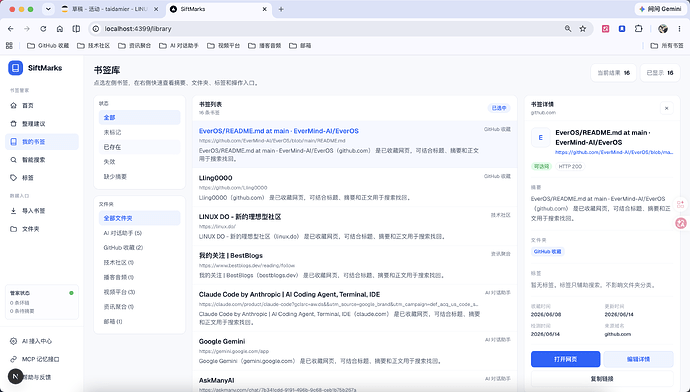Image resolution: width=690 pixels, height=392 pixels.
Task: Click the 标签 tag icon in sidebar
Action: click(x=14, y=178)
